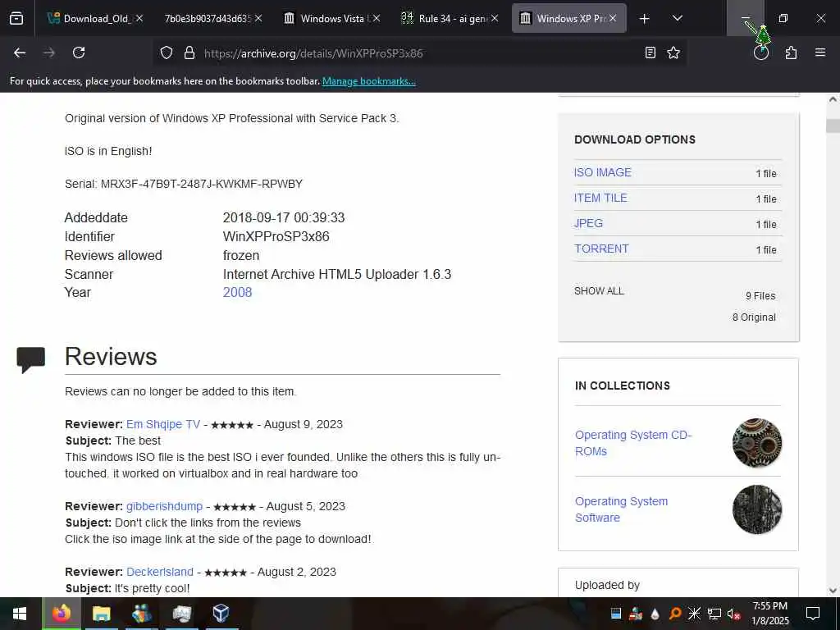Click the Firefox taskbar icon
The height and width of the screenshot is (630, 840).
pyautogui.click(x=61, y=614)
